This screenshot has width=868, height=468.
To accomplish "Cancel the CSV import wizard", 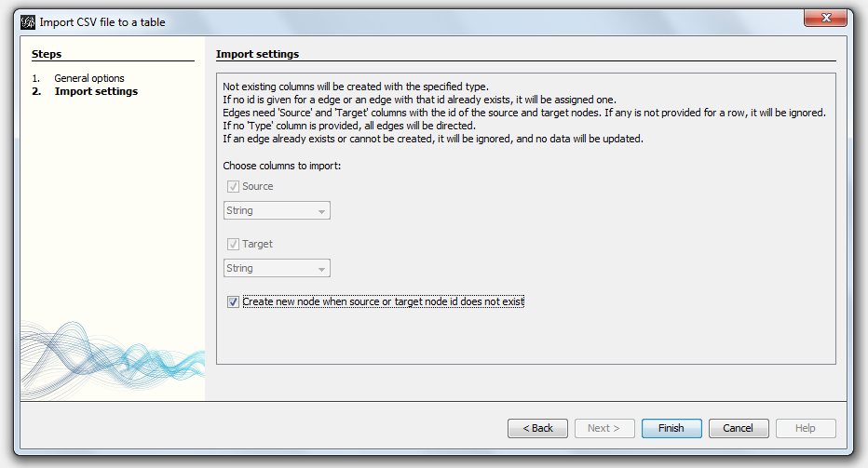I will pyautogui.click(x=738, y=428).
